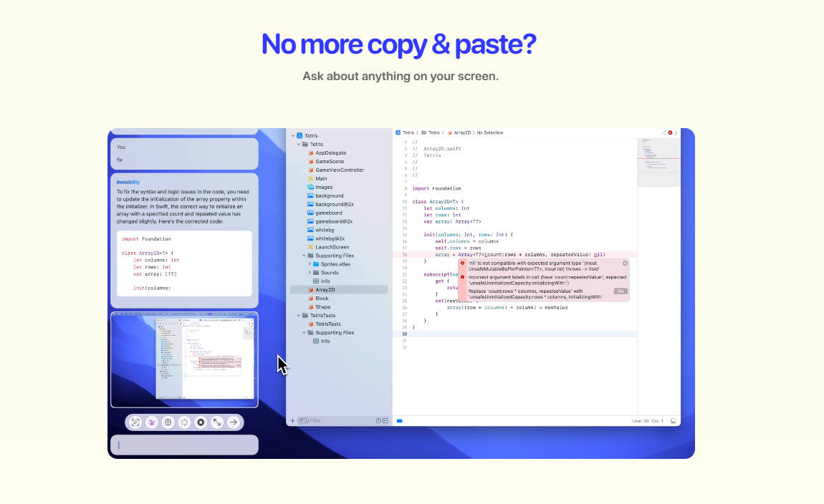Select GameViewController in the file navigator
The width and height of the screenshot is (824, 504).
click(339, 170)
